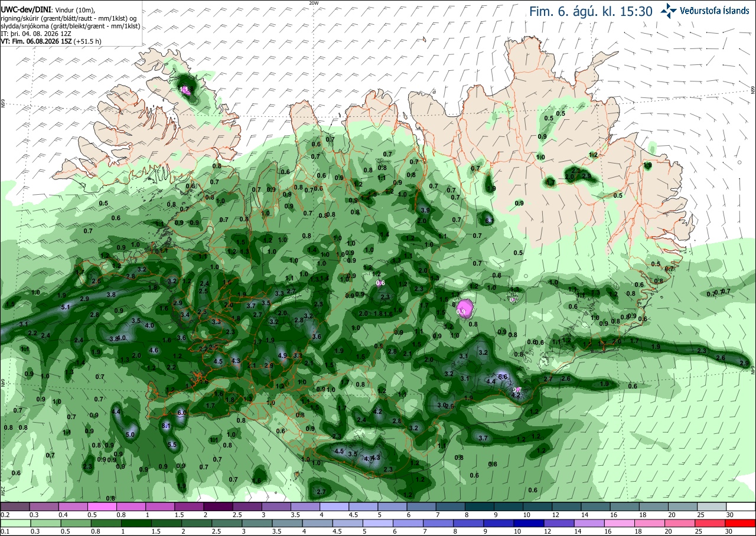Image resolution: width=756 pixels, height=536 pixels.
Task: Pick the pink swatch between 18 and 20 on the bottom row
Action: tap(654, 524)
